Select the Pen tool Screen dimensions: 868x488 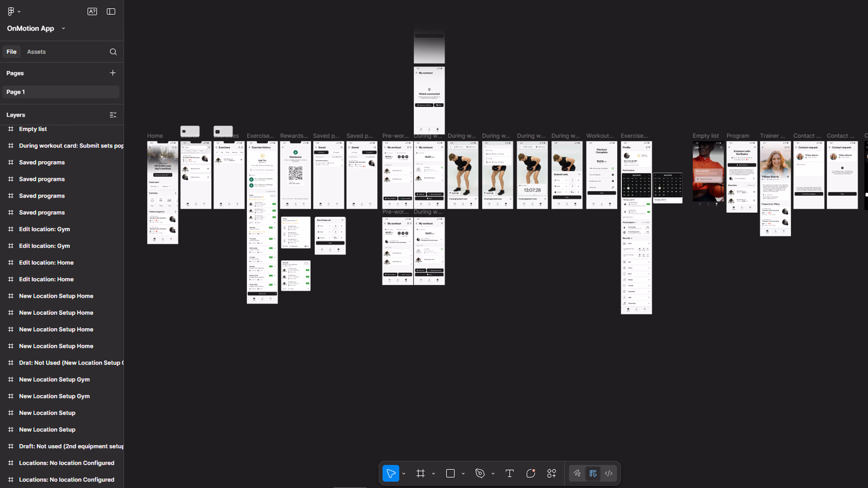480,473
